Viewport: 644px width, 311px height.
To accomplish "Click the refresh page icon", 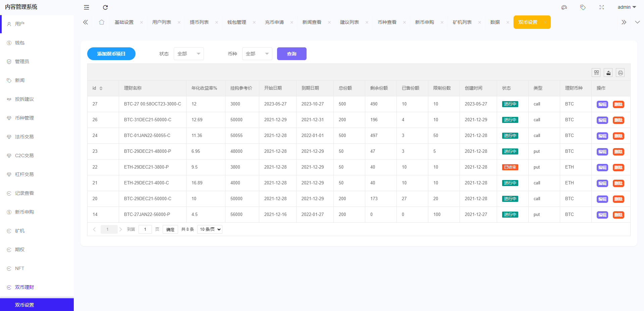I will (x=105, y=7).
